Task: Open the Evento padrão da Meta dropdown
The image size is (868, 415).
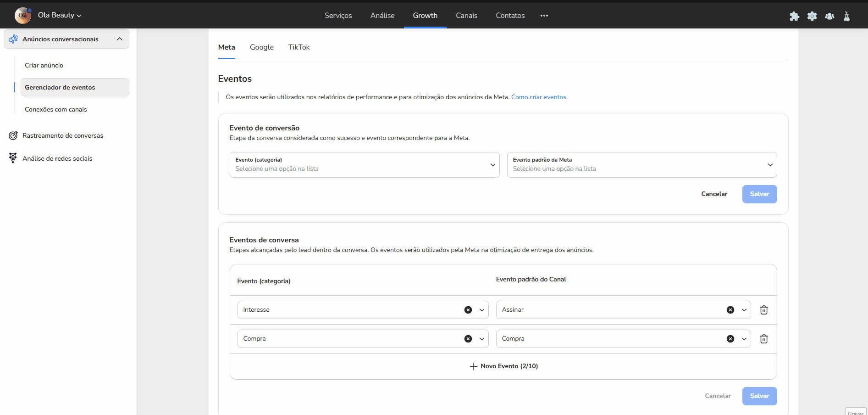Action: 641,165
